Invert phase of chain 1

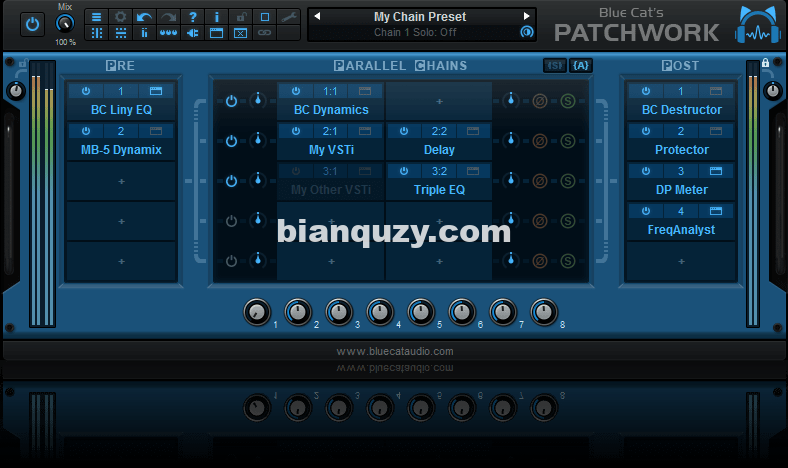tap(540, 101)
